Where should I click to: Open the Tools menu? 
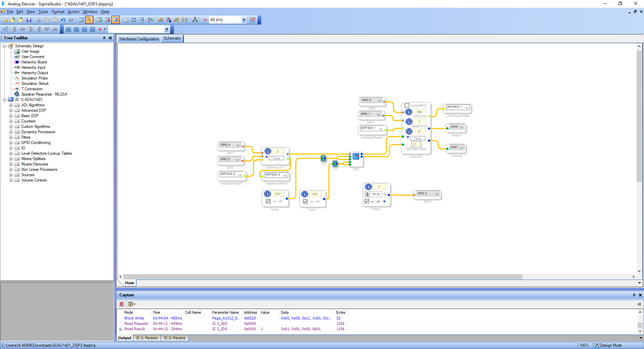click(x=43, y=12)
